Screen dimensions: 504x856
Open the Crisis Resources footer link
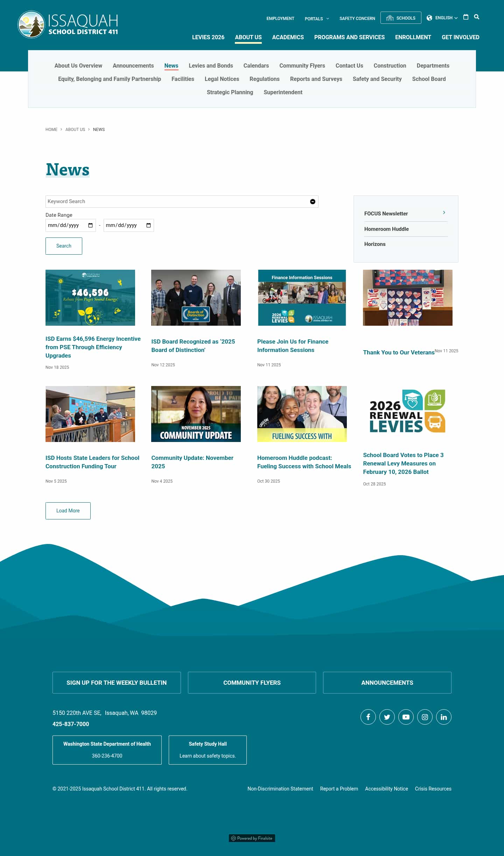pos(433,789)
